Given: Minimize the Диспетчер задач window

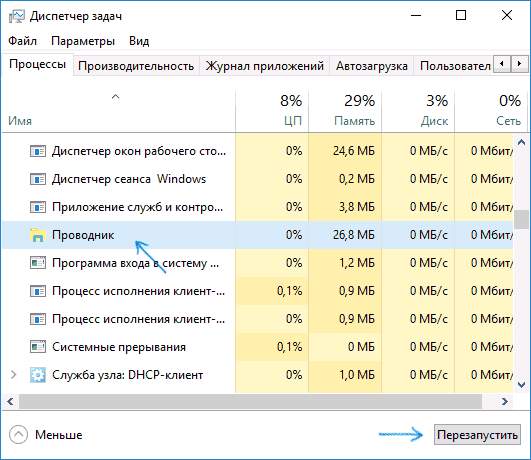Looking at the screenshot, I should 416,16.
